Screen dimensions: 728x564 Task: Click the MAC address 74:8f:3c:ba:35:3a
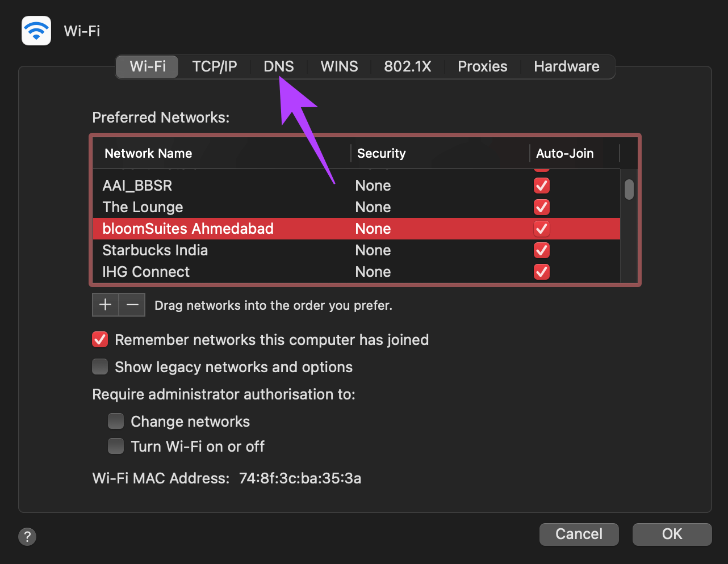300,478
